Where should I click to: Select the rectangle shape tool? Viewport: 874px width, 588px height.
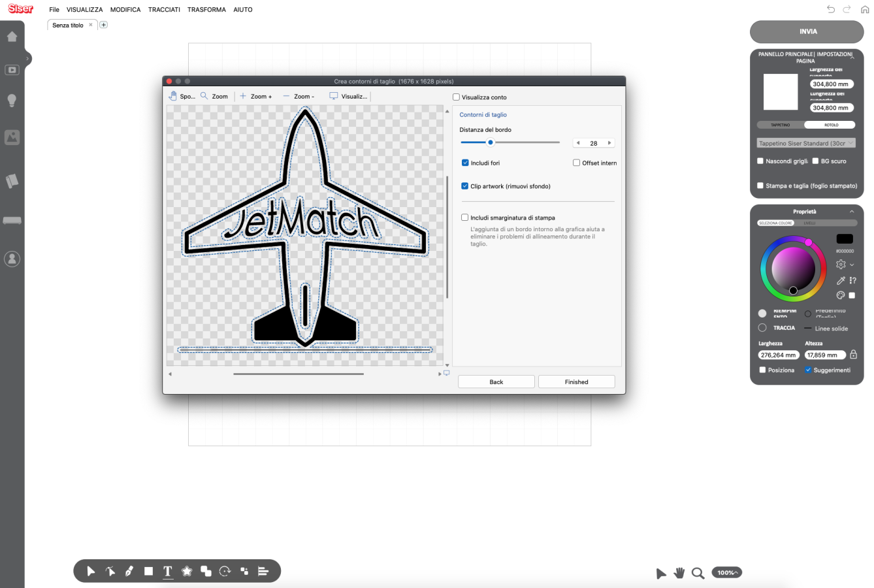(148, 572)
